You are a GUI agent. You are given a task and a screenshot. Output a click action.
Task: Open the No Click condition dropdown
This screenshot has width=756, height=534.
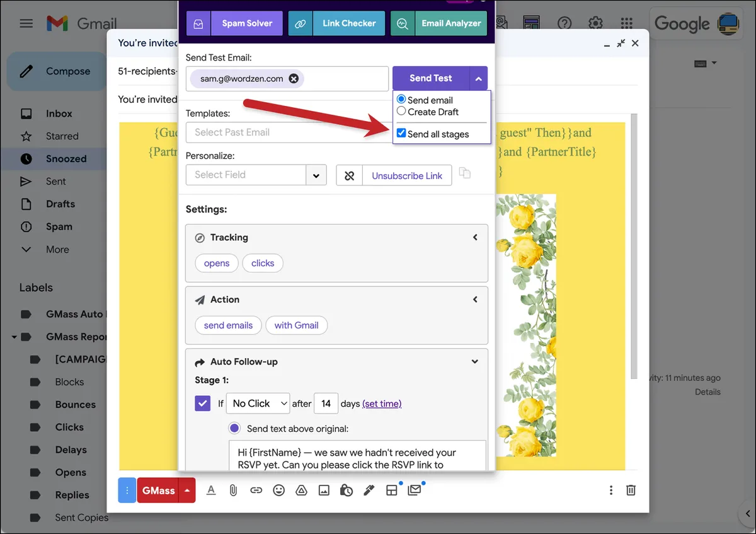[258, 403]
